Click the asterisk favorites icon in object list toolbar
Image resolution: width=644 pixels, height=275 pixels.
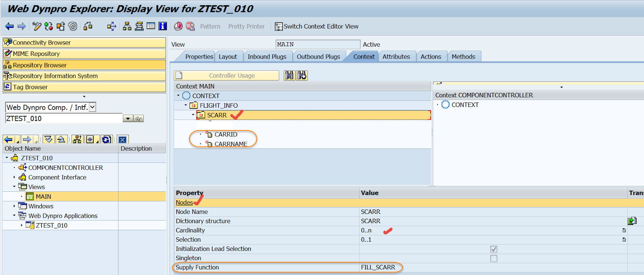pyautogui.click(x=90, y=140)
